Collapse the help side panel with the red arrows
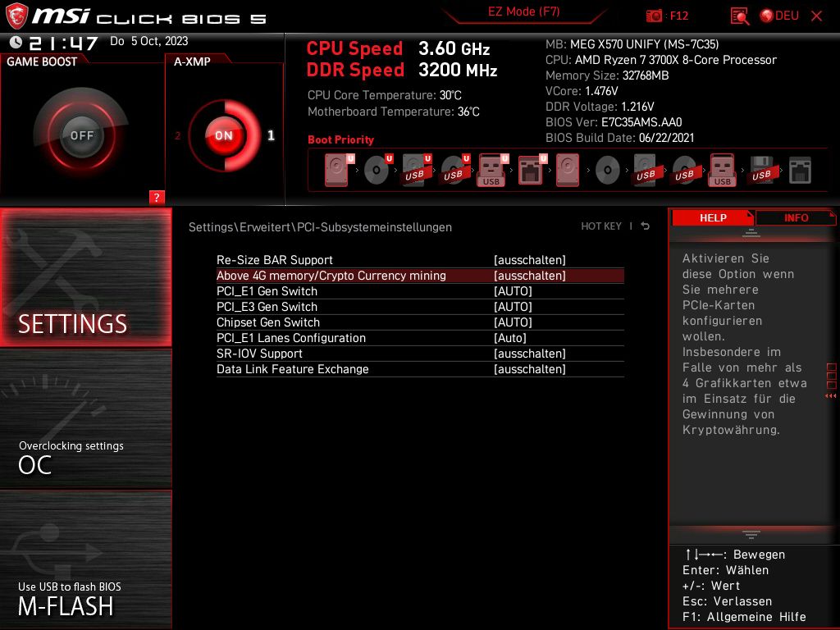The width and height of the screenshot is (840, 630). point(830,396)
